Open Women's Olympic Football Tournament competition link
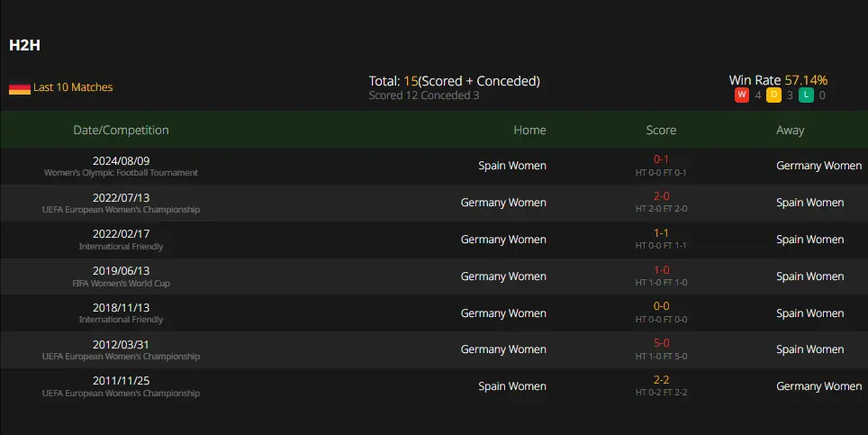 (x=121, y=173)
